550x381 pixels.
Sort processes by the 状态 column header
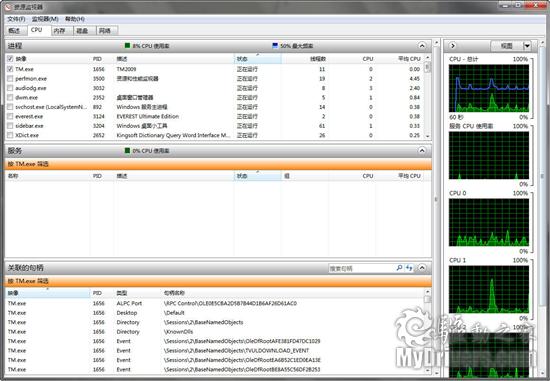coord(257,59)
